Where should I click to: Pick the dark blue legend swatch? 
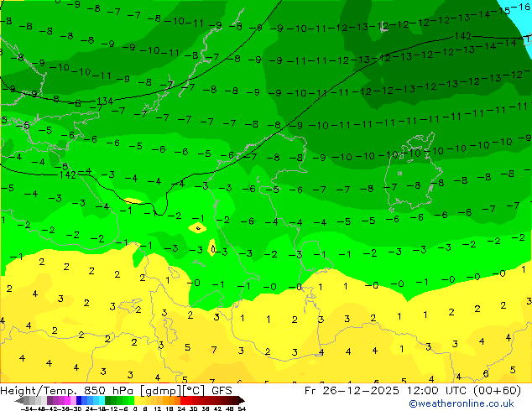pos(79,401)
